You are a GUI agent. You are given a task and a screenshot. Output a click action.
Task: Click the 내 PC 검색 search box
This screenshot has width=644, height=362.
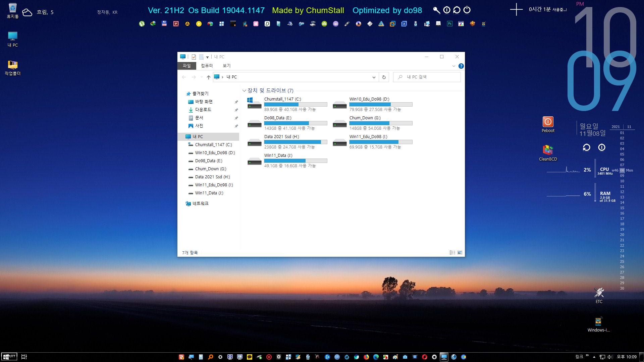click(427, 77)
